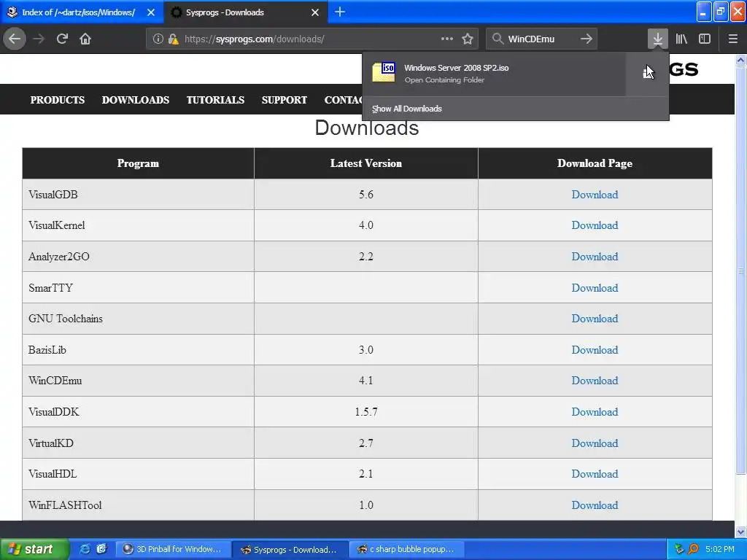
Task: Open page actions three-dot menu
Action: coord(447,39)
